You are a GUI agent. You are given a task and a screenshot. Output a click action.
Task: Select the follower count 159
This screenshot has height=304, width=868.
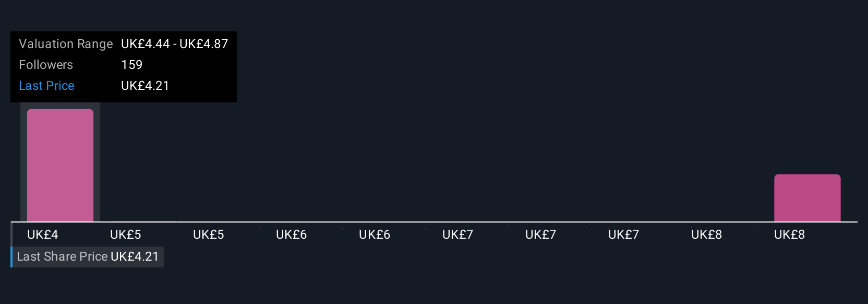pyautogui.click(x=131, y=65)
